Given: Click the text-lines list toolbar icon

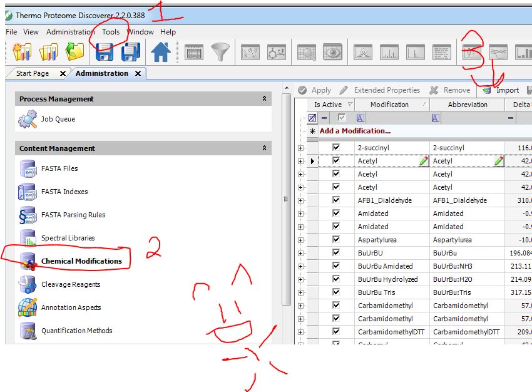Looking at the screenshot, I should 442,52.
